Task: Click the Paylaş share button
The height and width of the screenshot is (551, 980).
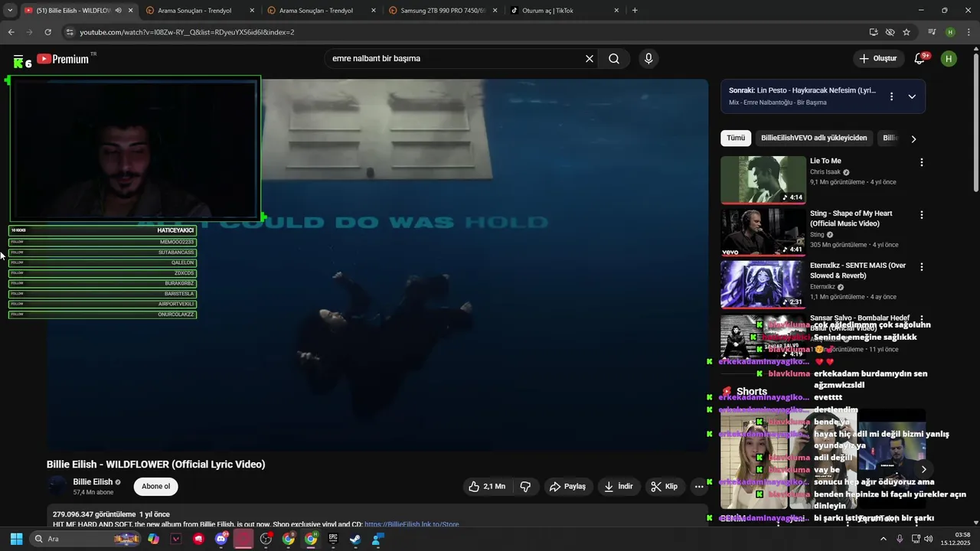Action: [x=567, y=487]
